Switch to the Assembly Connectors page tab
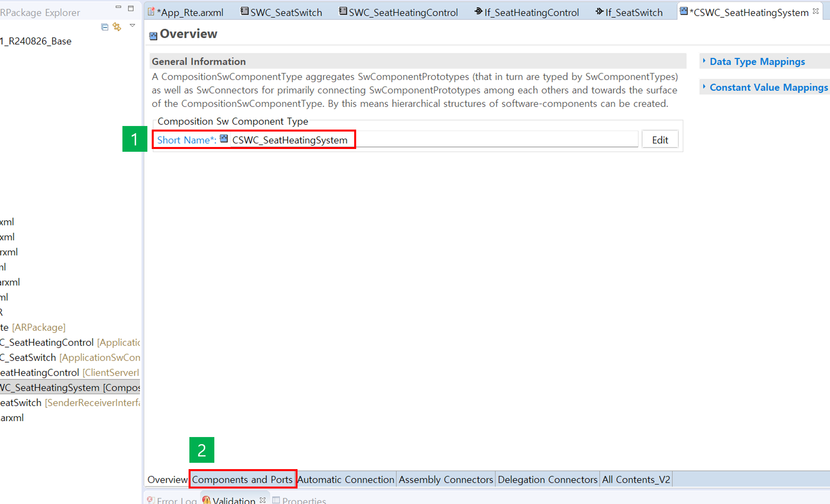This screenshot has height=504, width=830. pyautogui.click(x=445, y=479)
